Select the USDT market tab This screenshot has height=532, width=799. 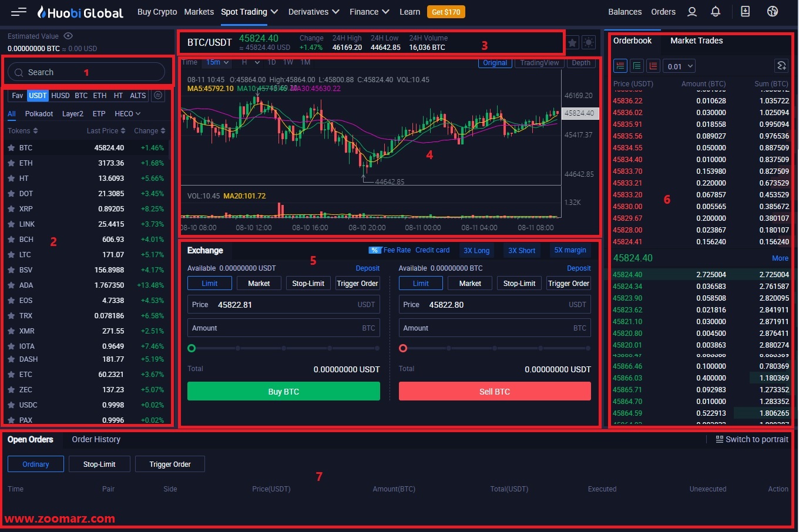[x=38, y=96]
